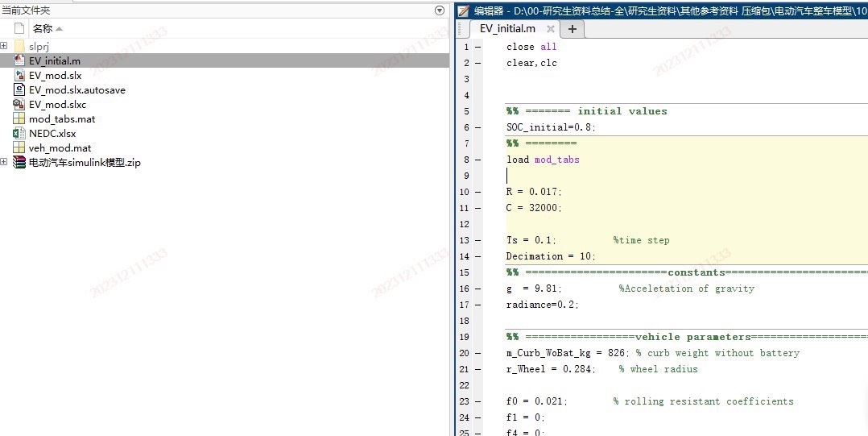The height and width of the screenshot is (436, 868).
Task: Select the file name NEDC.xlsx
Action: coord(52,133)
